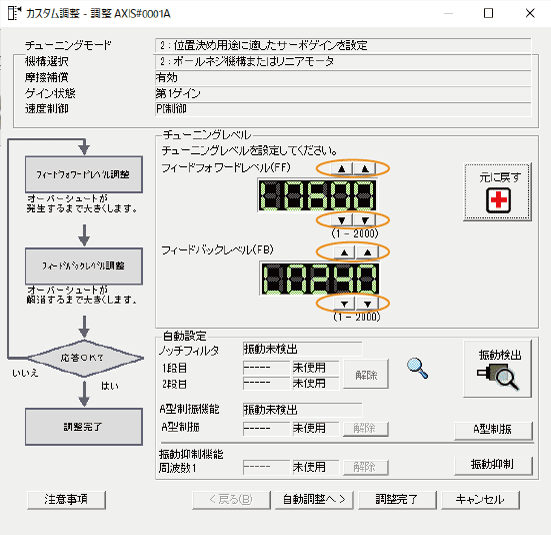Click the red cross restore icon
The image size is (551, 535).
pyautogui.click(x=498, y=200)
